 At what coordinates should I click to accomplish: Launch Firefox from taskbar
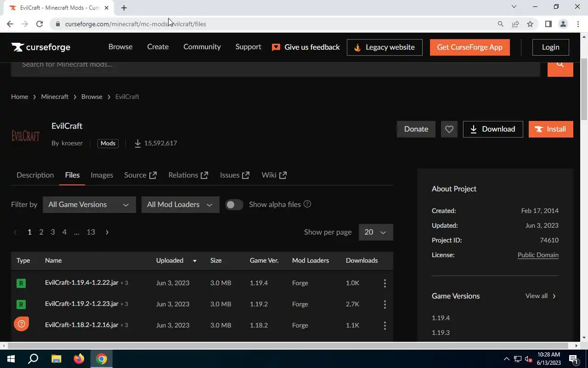click(79, 359)
